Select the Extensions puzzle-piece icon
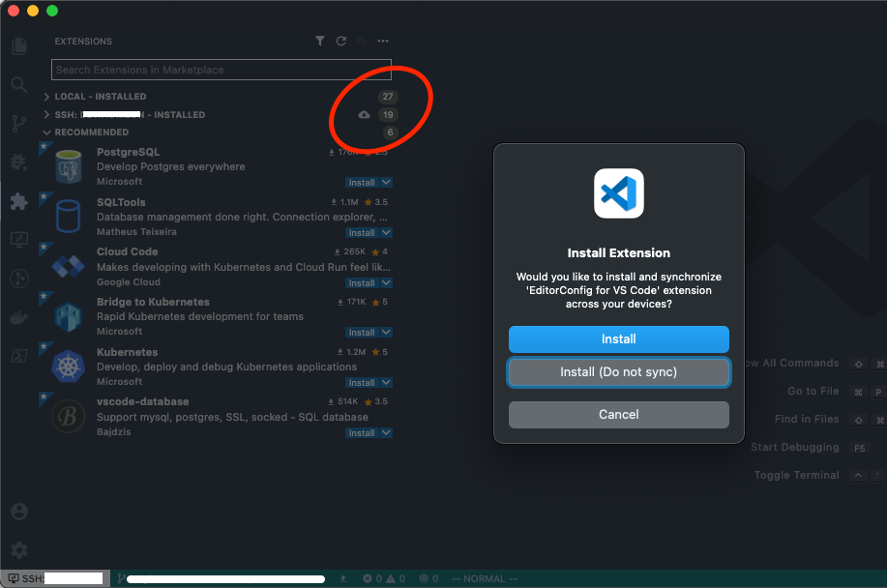This screenshot has height=588, width=887. (19, 201)
